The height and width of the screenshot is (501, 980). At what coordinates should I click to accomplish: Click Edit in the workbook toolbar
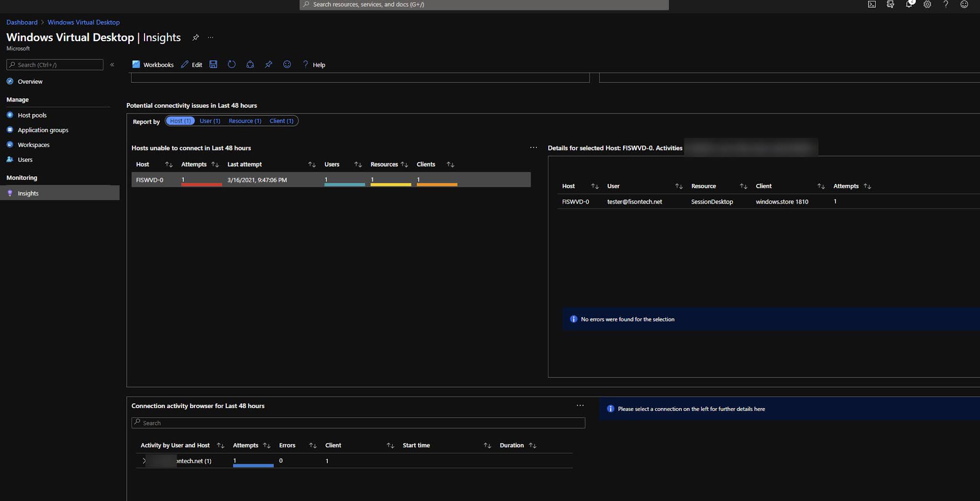pos(191,65)
